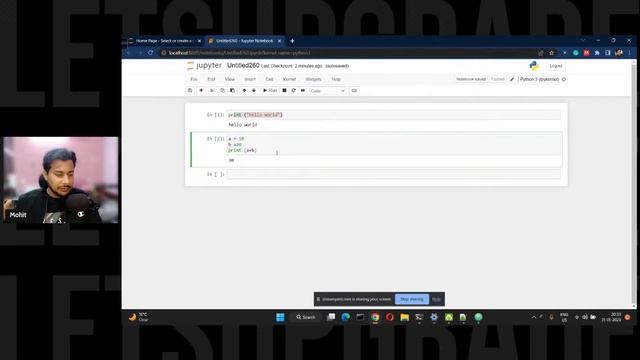640x360 pixels.
Task: Open Settings gear from taskbar
Action: coord(434,317)
